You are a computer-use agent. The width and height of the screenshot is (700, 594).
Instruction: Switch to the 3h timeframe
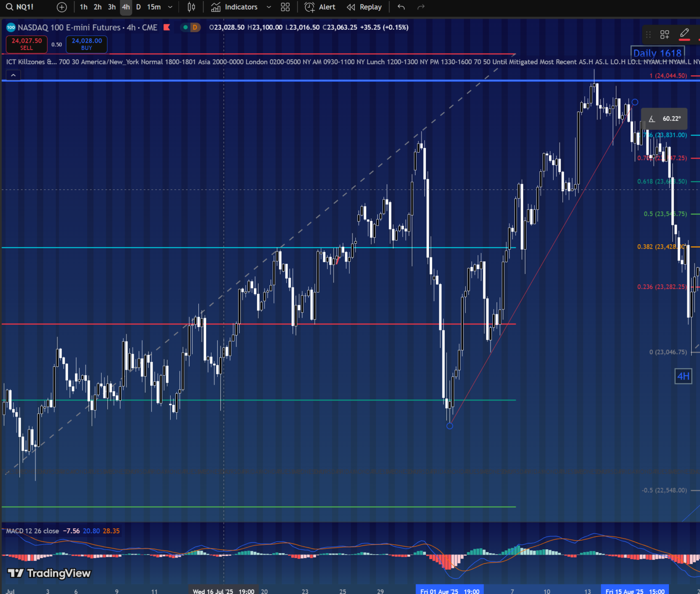click(112, 7)
